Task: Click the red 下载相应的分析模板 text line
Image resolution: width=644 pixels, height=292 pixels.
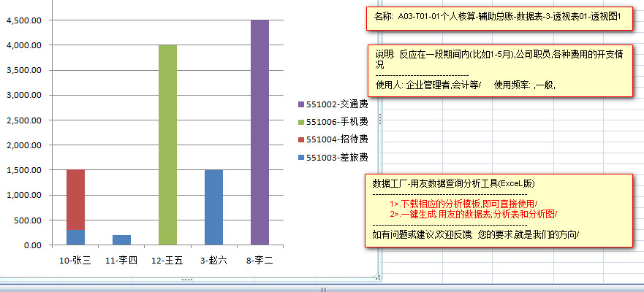Action: 463,203
